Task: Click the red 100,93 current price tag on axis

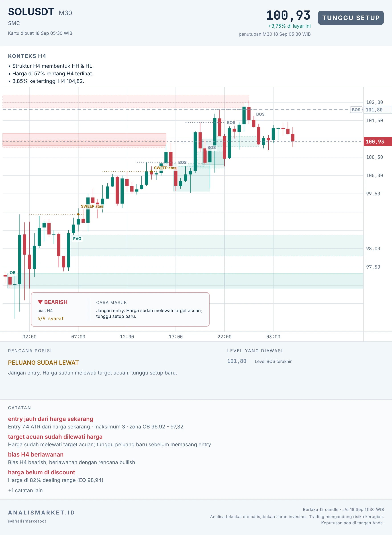Action: pos(378,142)
